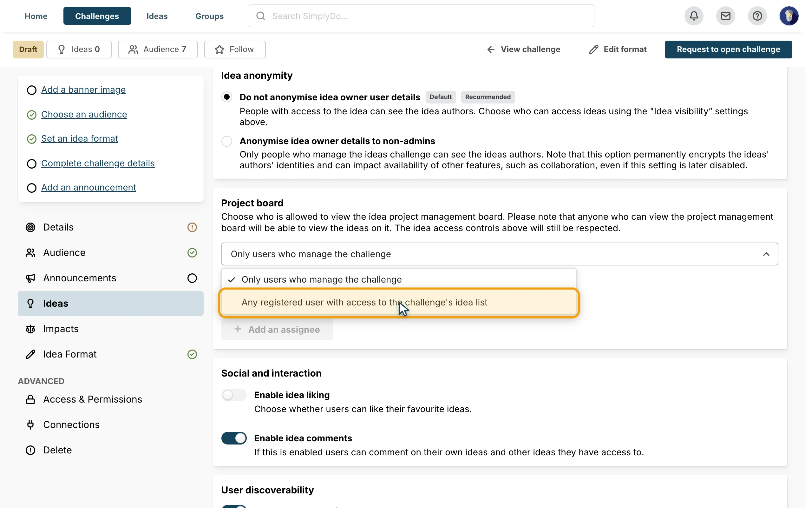
Task: Open the notifications bell icon
Action: click(x=694, y=16)
